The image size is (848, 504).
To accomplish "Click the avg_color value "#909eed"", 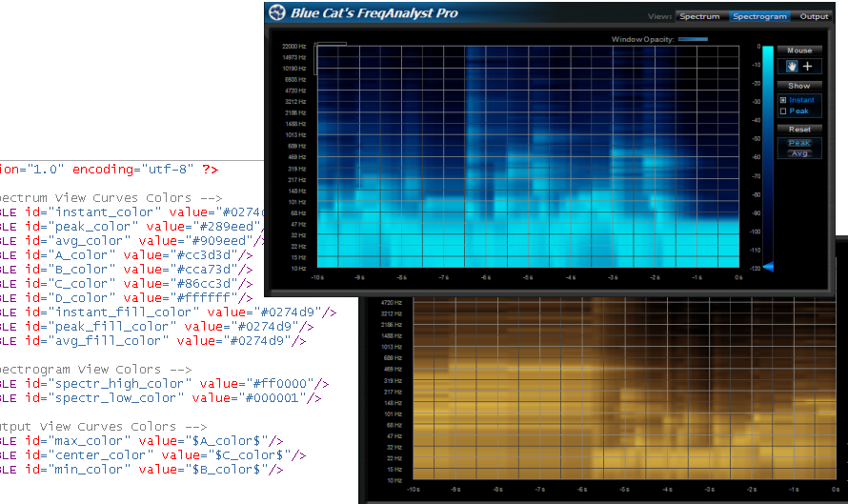I will pyautogui.click(x=223, y=241).
